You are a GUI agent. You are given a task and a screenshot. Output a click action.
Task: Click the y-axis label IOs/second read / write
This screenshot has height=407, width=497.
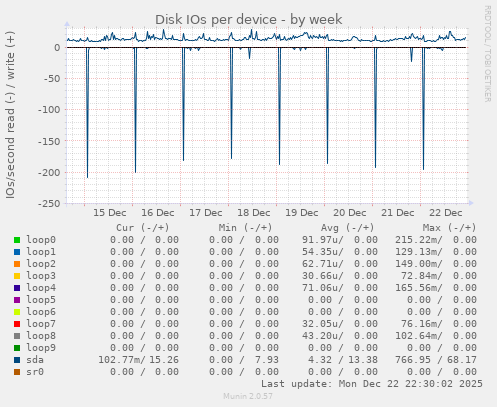pos(10,115)
